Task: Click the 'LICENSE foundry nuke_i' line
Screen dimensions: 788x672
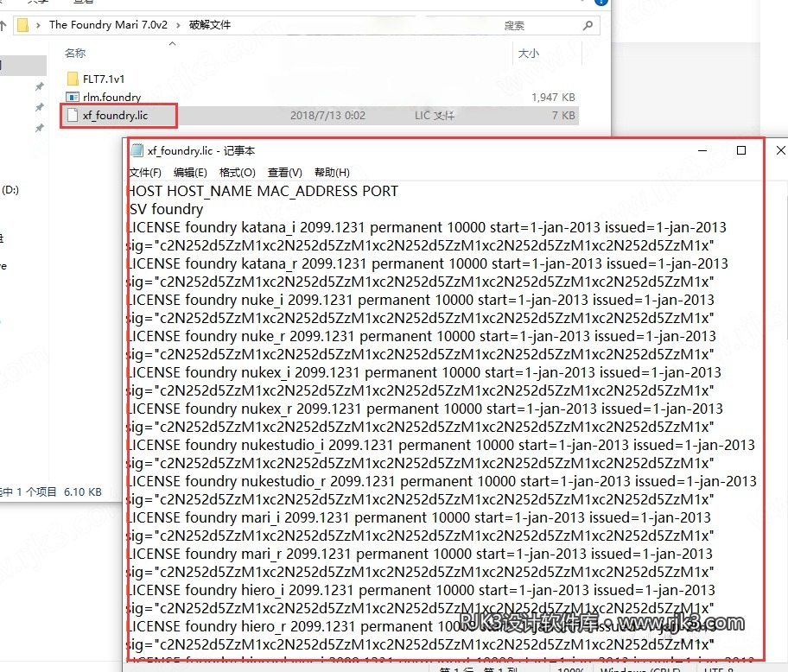Action: 422,300
